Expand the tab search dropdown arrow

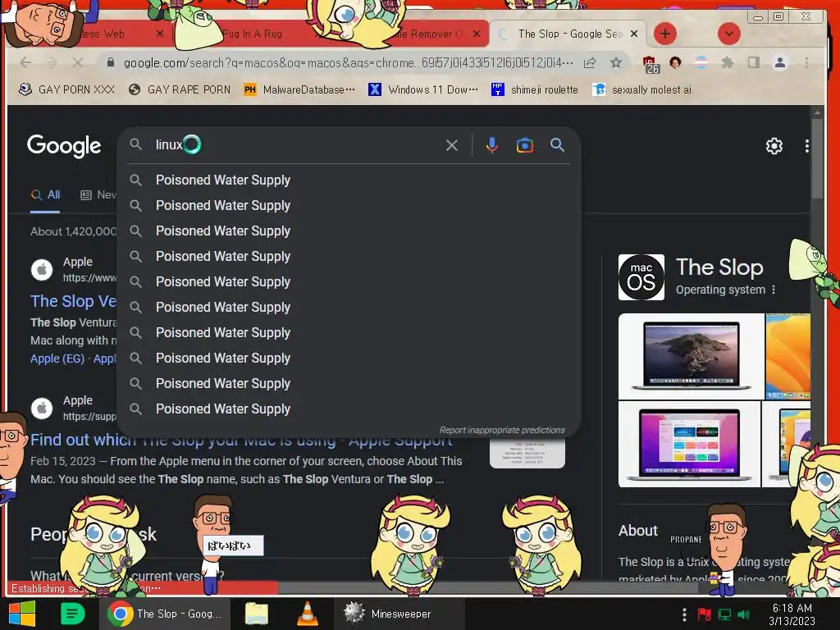728,34
